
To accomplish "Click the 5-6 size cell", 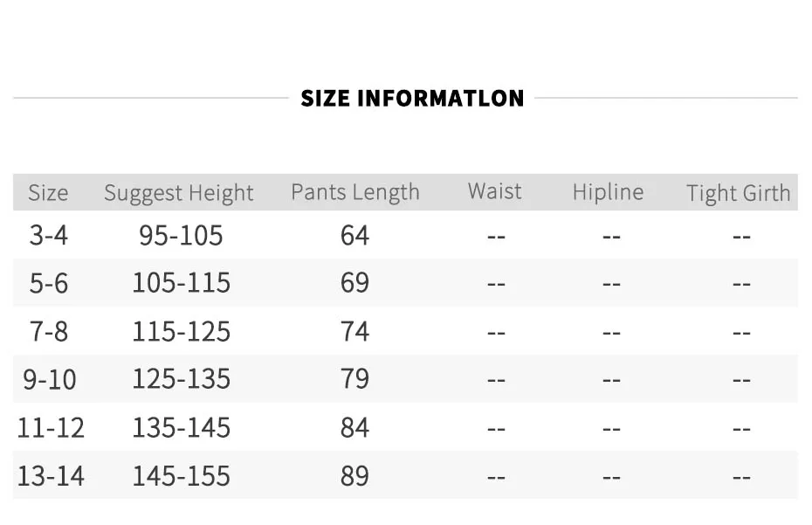I will 49,284.
